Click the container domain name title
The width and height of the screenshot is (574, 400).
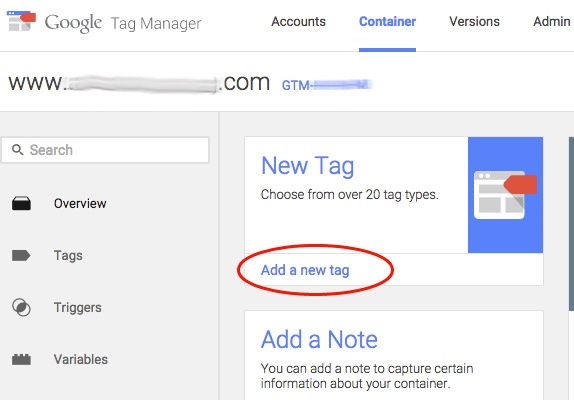pos(139,83)
